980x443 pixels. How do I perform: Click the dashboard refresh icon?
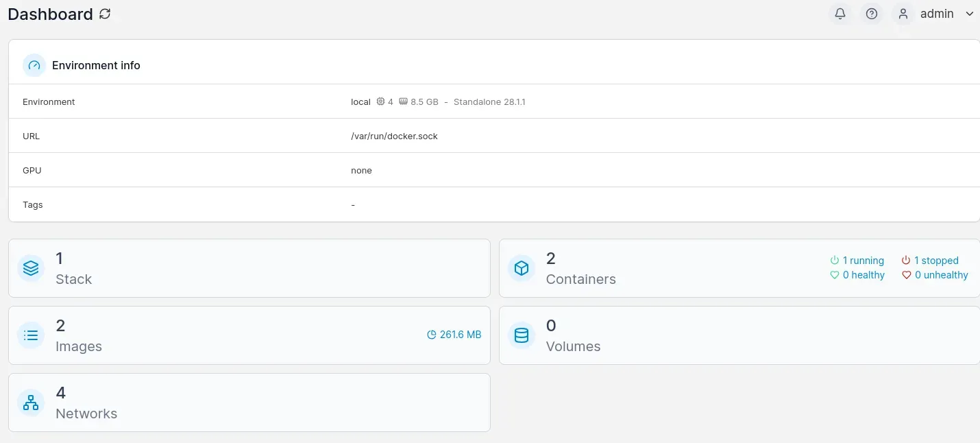(x=105, y=14)
